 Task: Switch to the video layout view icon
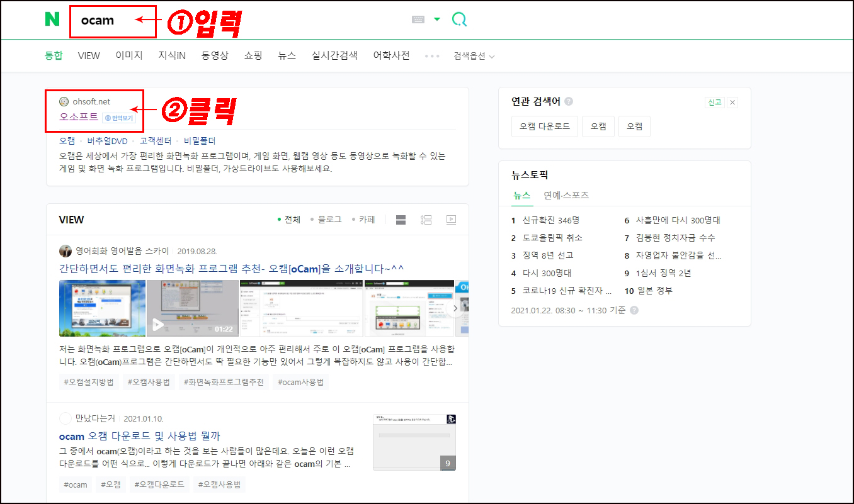point(451,220)
